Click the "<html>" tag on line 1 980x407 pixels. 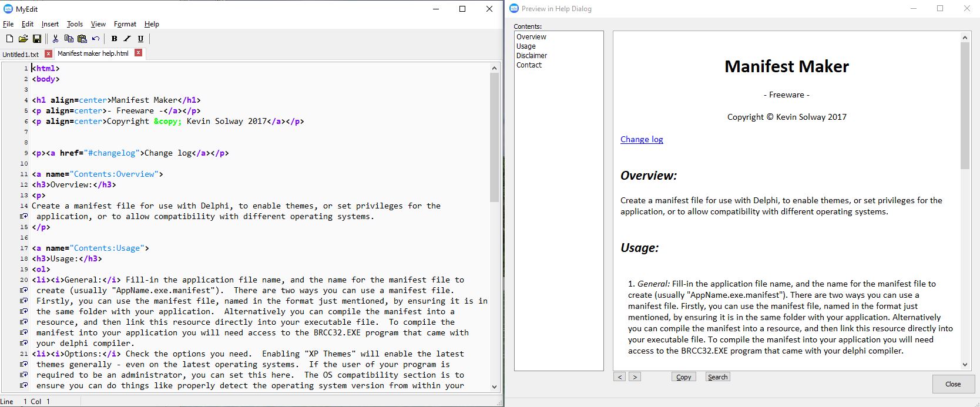(46, 69)
